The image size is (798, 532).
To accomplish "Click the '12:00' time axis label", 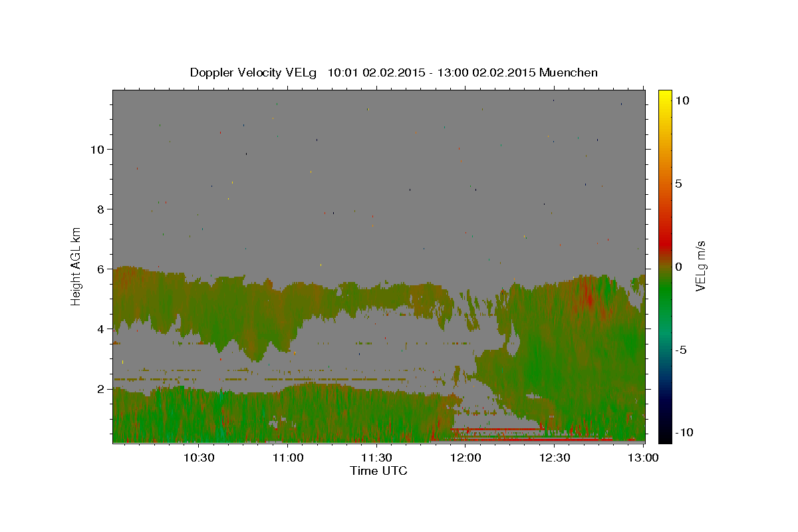I will coord(465,458).
